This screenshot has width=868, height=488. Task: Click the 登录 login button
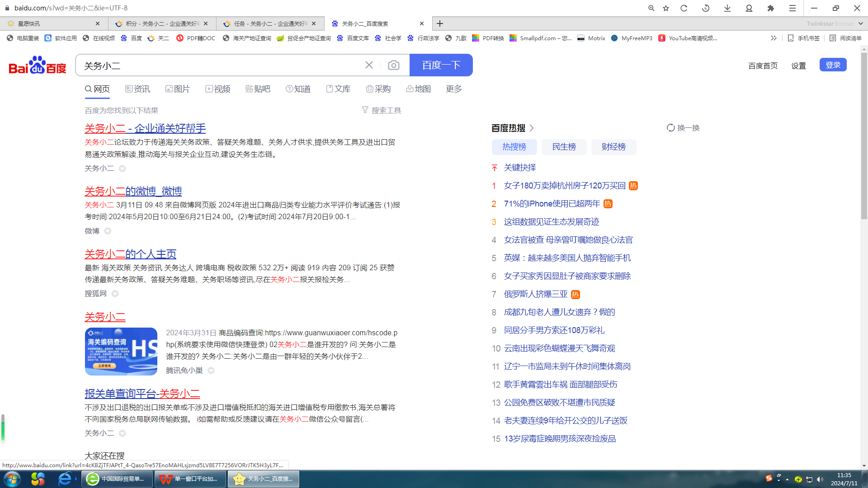tap(833, 65)
